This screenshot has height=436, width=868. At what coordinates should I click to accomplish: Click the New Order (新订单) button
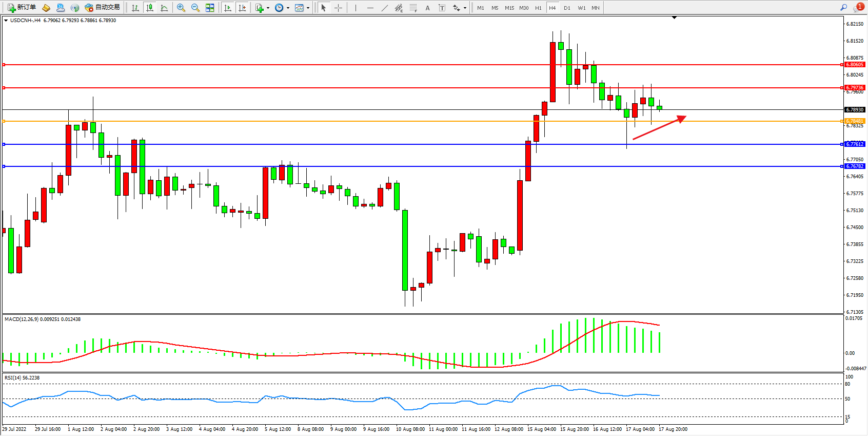[x=22, y=8]
